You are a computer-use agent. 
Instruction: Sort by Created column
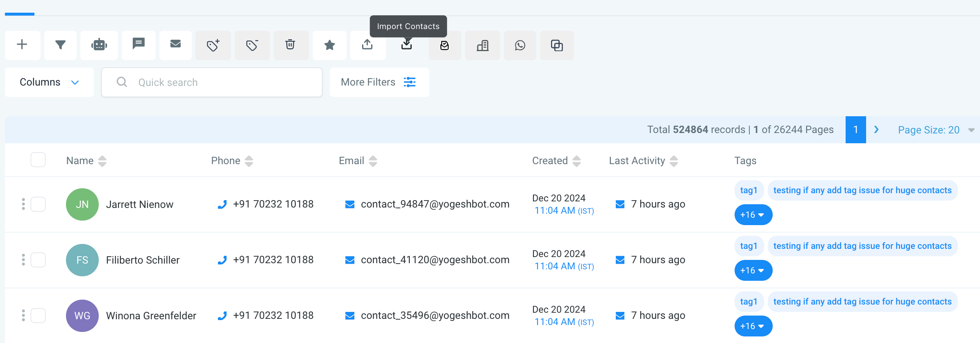[576, 161]
